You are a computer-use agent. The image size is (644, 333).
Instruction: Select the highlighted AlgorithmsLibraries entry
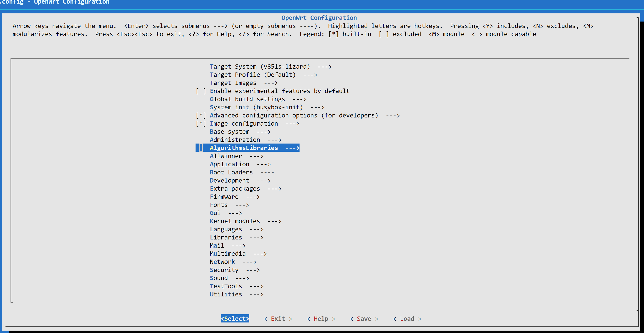point(244,148)
